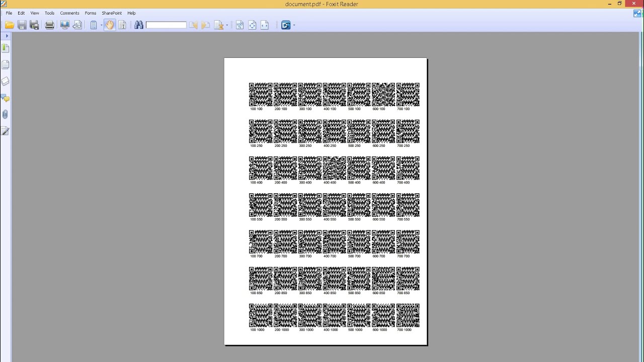Click the QR code labeled 400 400
This screenshot has height=362, width=644.
coord(335,168)
